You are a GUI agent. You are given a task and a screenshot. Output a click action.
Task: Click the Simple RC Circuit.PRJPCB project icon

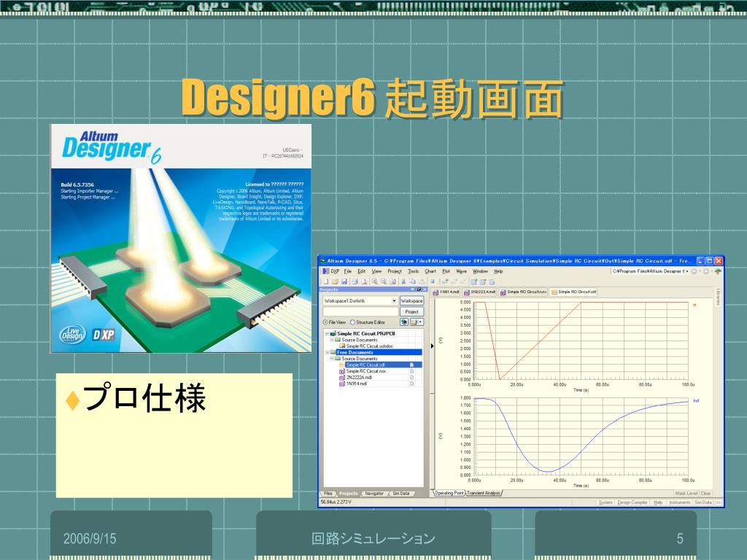(x=333, y=334)
